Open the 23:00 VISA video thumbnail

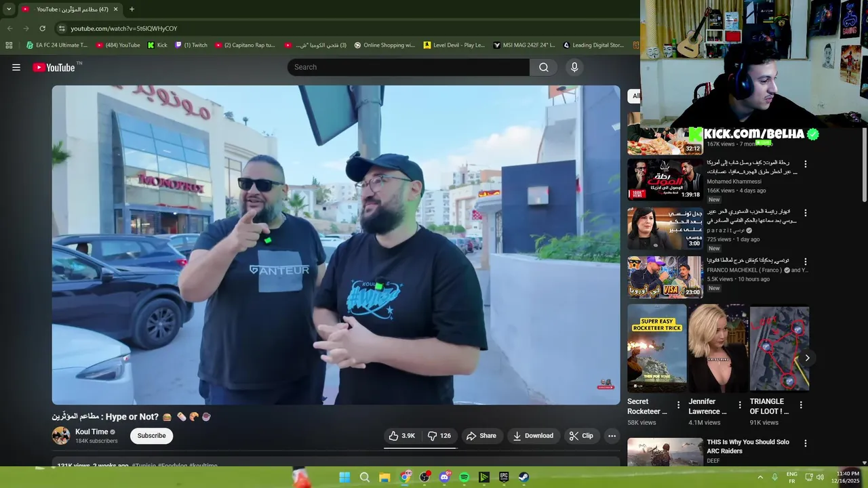(665, 277)
